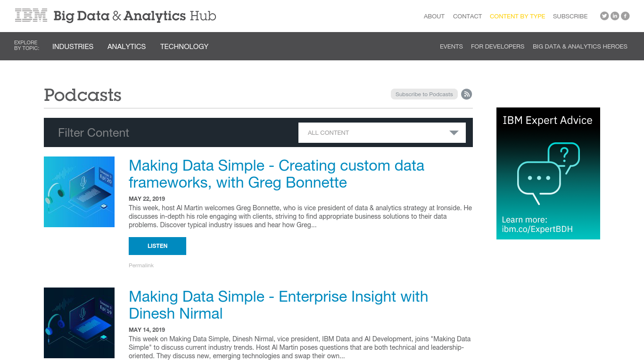
Task: Open the Episode 20 podcast thumbnail
Action: (79, 192)
